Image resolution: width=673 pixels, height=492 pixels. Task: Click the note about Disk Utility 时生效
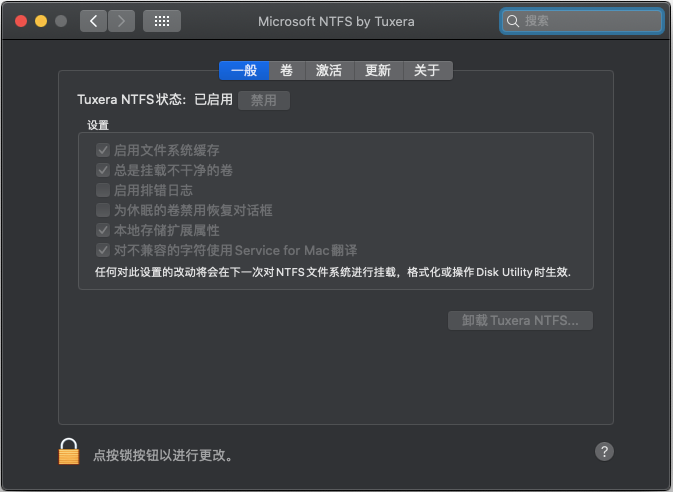pos(333,272)
